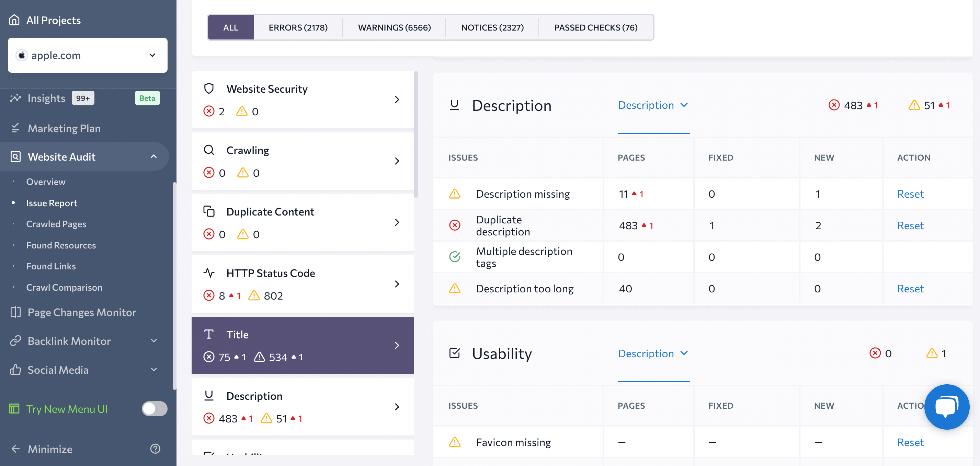Open Found Resources in sidebar
The image size is (980, 466).
(61, 245)
